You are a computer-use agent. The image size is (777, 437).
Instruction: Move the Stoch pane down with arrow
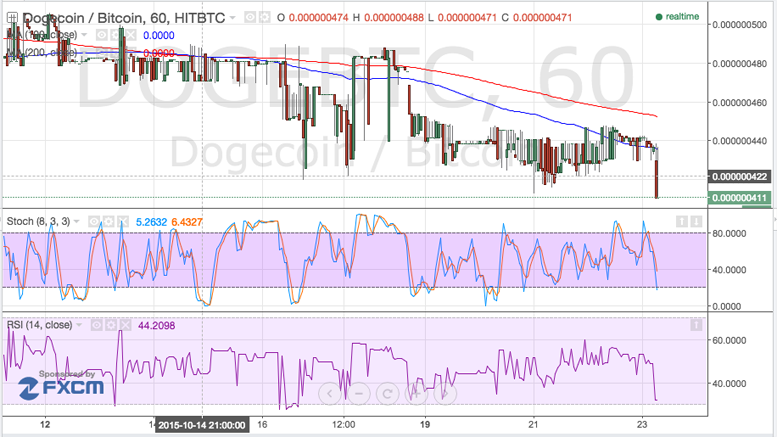[x=696, y=221]
